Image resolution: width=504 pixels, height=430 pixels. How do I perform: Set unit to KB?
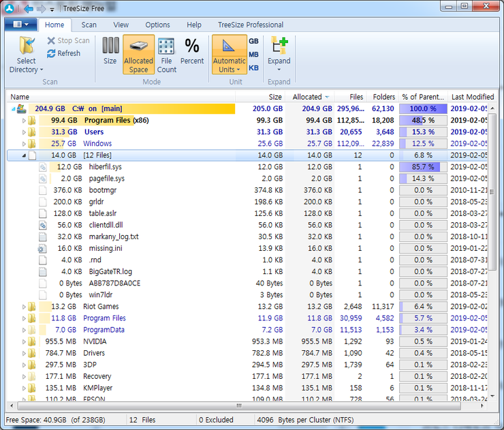pos(253,68)
